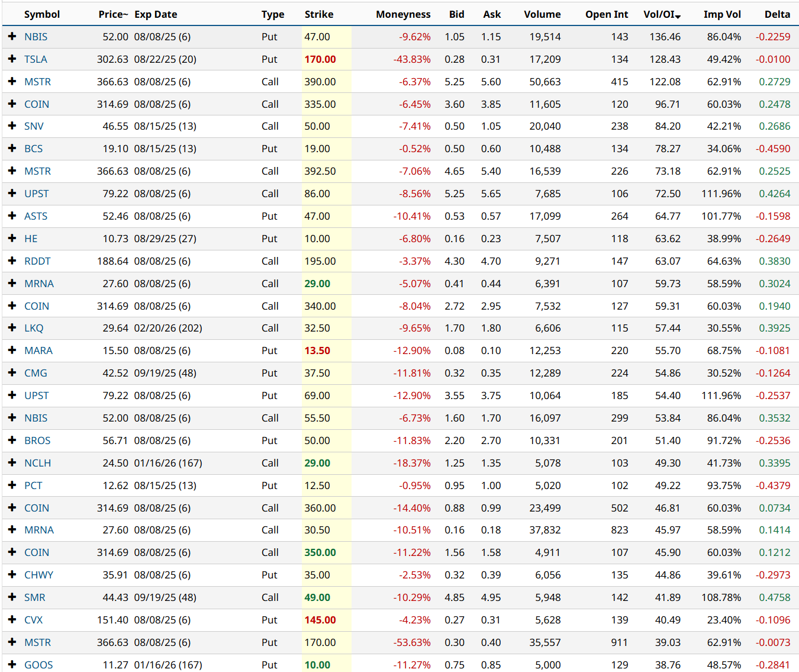Open the CHWY symbol link
Image resolution: width=799 pixels, height=672 pixels.
tap(38, 575)
